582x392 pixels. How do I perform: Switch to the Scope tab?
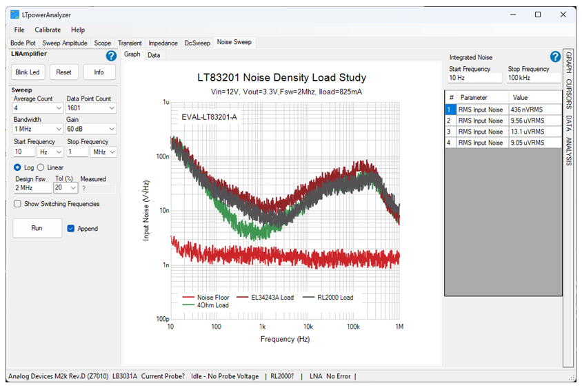point(103,43)
